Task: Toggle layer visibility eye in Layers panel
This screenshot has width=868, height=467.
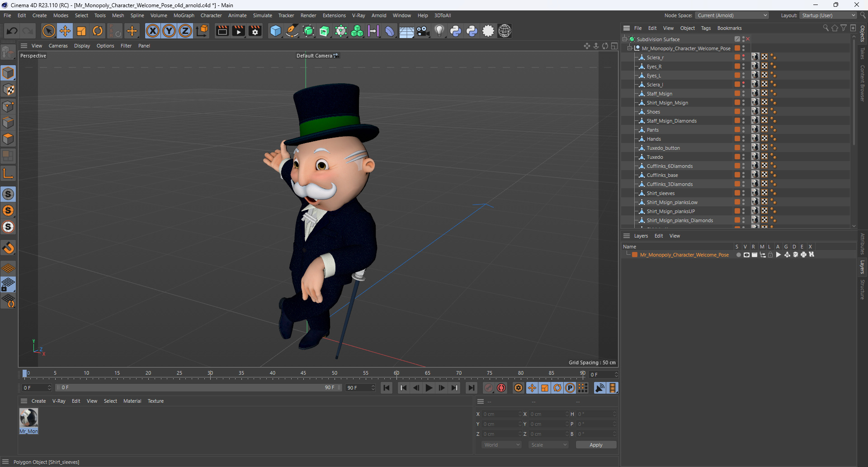Action: tap(746, 255)
